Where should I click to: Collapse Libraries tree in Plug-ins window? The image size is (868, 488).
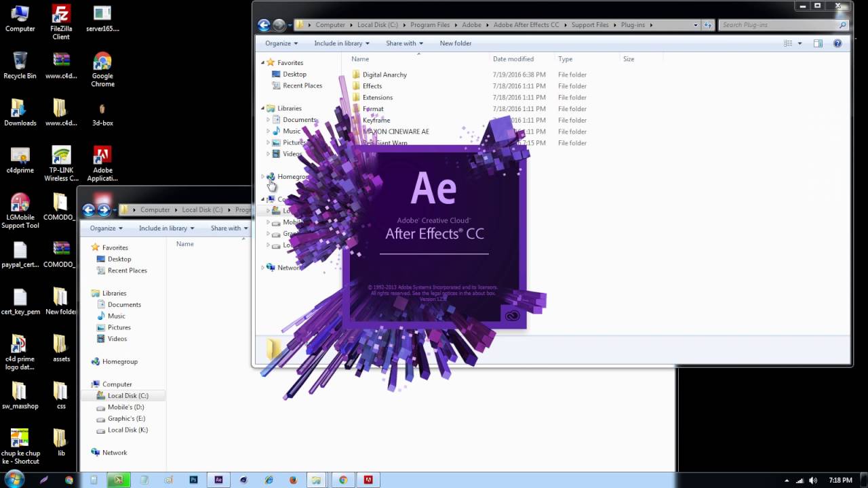(x=263, y=108)
